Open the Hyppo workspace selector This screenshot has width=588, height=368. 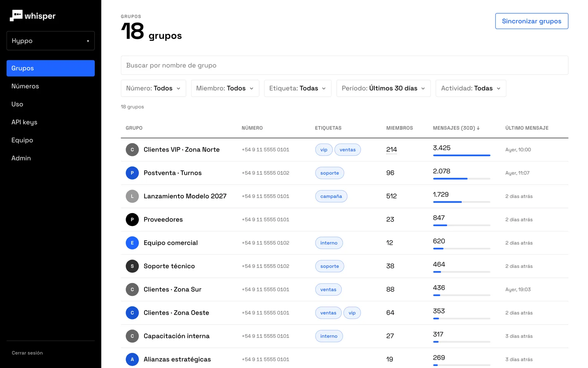point(51,40)
